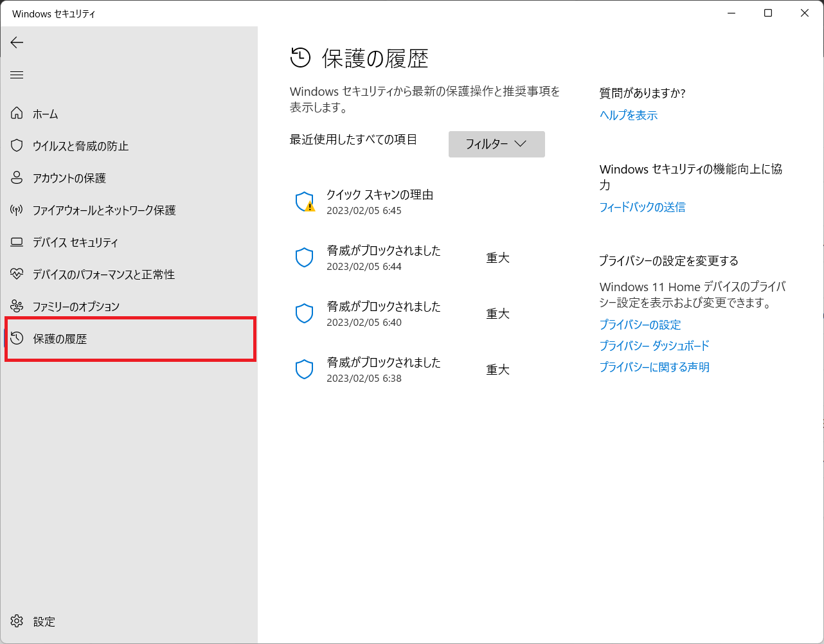Click the shield icon of the 6:38 threat
824x644 pixels.
pos(304,370)
